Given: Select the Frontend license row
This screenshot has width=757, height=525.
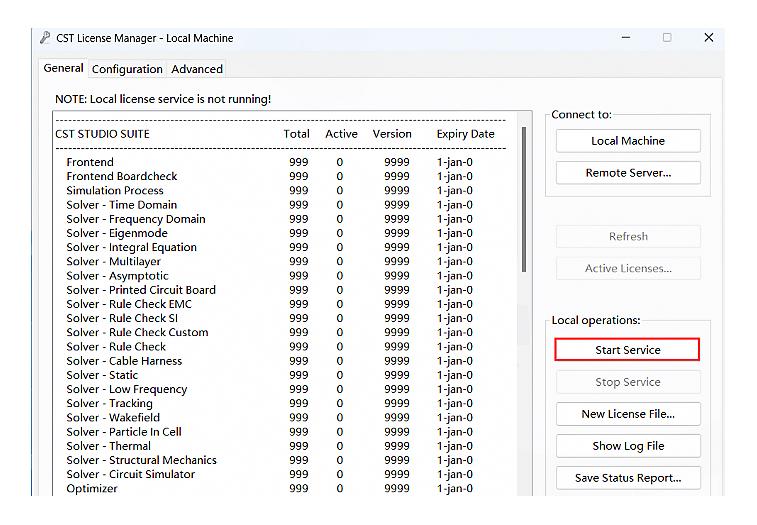Looking at the screenshot, I should click(x=269, y=162).
